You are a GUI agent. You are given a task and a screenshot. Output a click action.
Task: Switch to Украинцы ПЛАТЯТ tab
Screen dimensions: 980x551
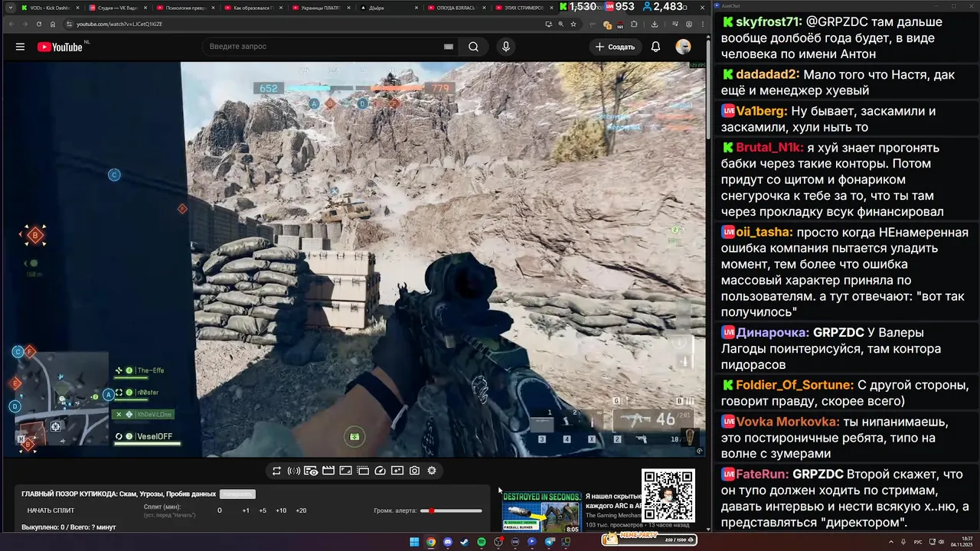[x=322, y=8]
